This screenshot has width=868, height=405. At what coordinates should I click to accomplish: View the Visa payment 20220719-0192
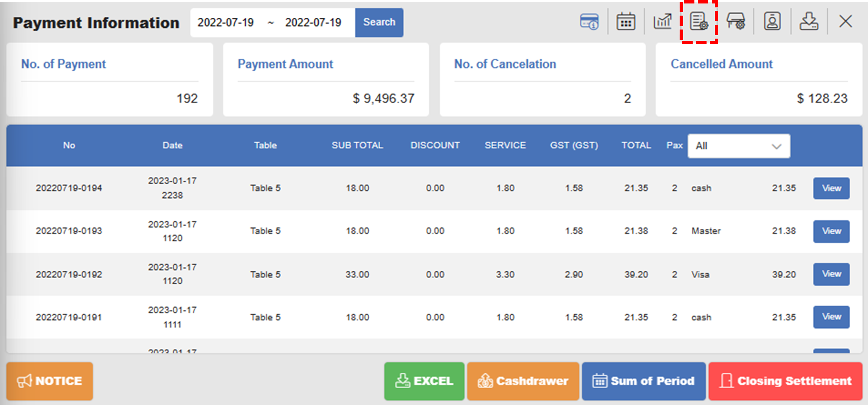(831, 274)
